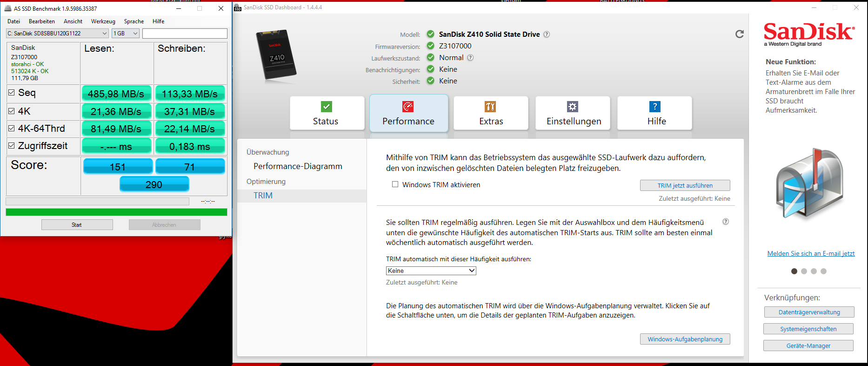Open Systemeigenschaften shortcut

808,329
